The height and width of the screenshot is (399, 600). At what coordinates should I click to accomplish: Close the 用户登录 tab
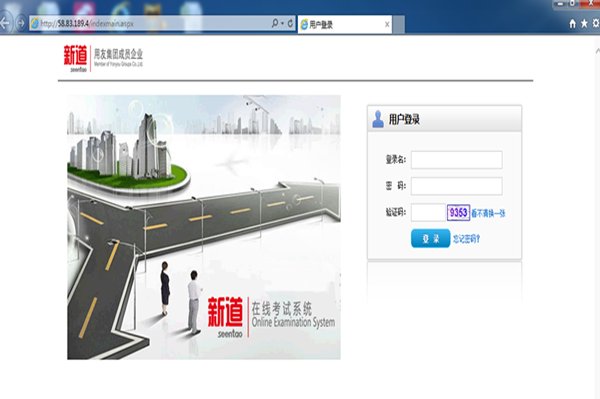point(387,24)
